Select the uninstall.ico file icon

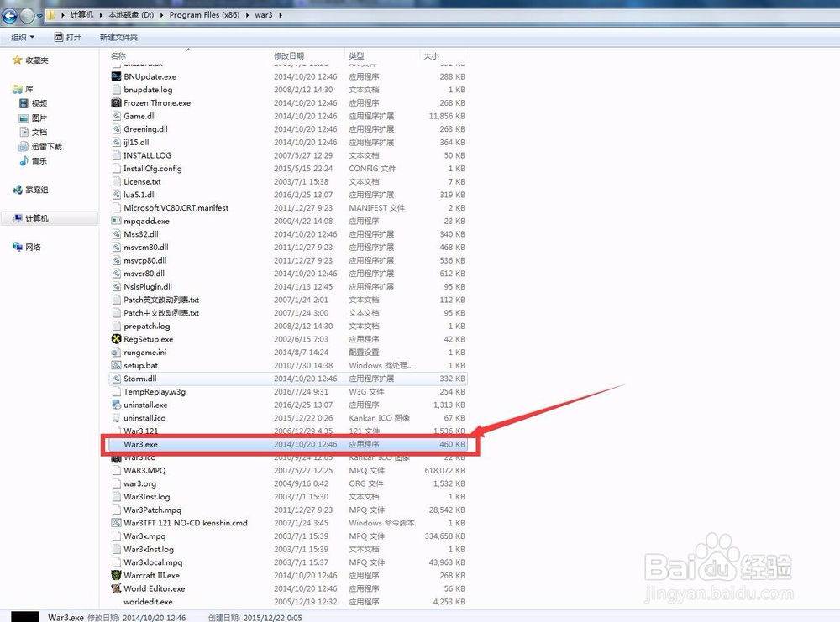[x=116, y=417]
